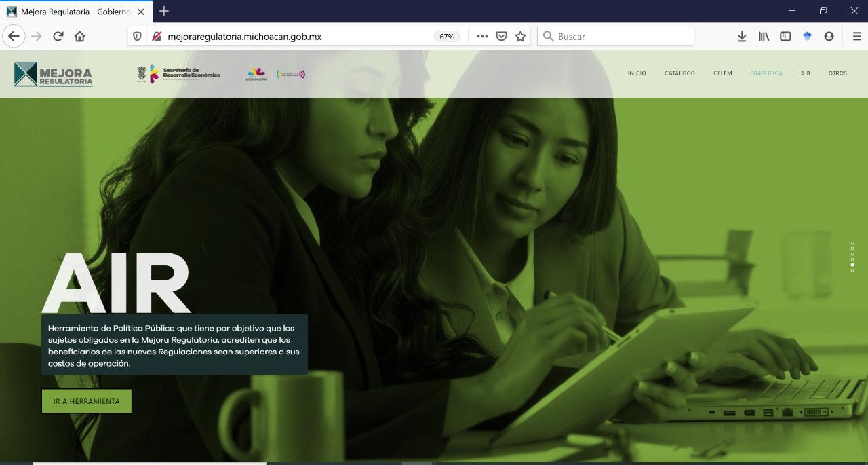
Task: Reload the current page
Action: coord(58,37)
